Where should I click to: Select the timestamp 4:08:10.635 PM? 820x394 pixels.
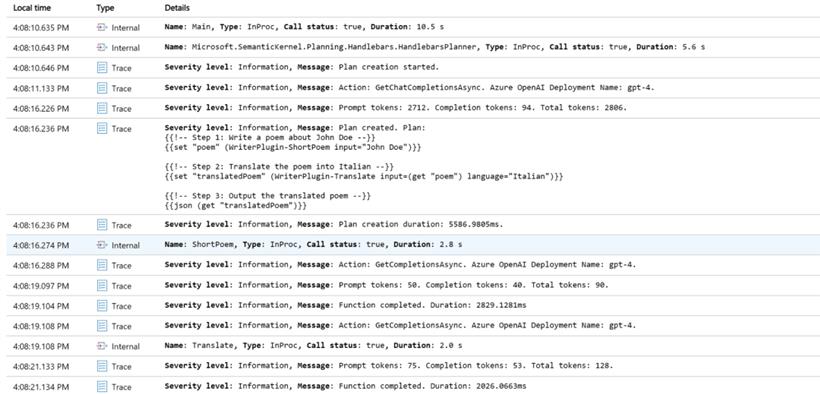coord(41,27)
